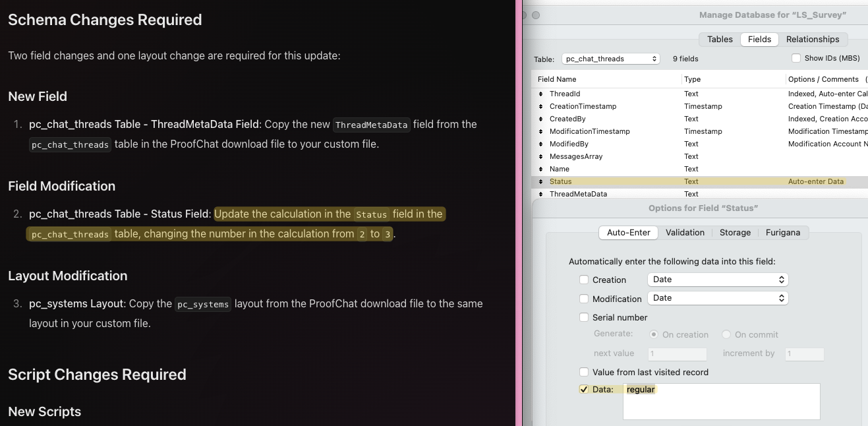Click reorder handle icon beside ThreadId field
The width and height of the screenshot is (868, 426).
541,94
